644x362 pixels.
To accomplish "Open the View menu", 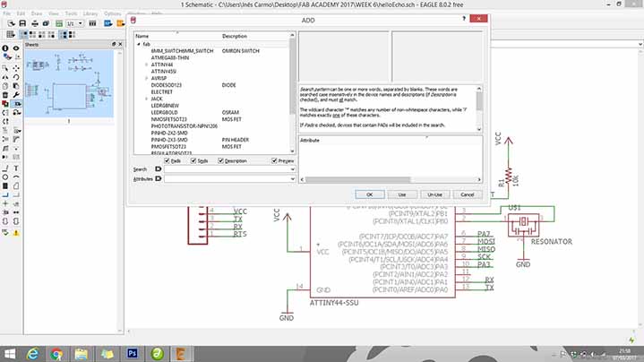I will pyautogui.click(x=54, y=13).
